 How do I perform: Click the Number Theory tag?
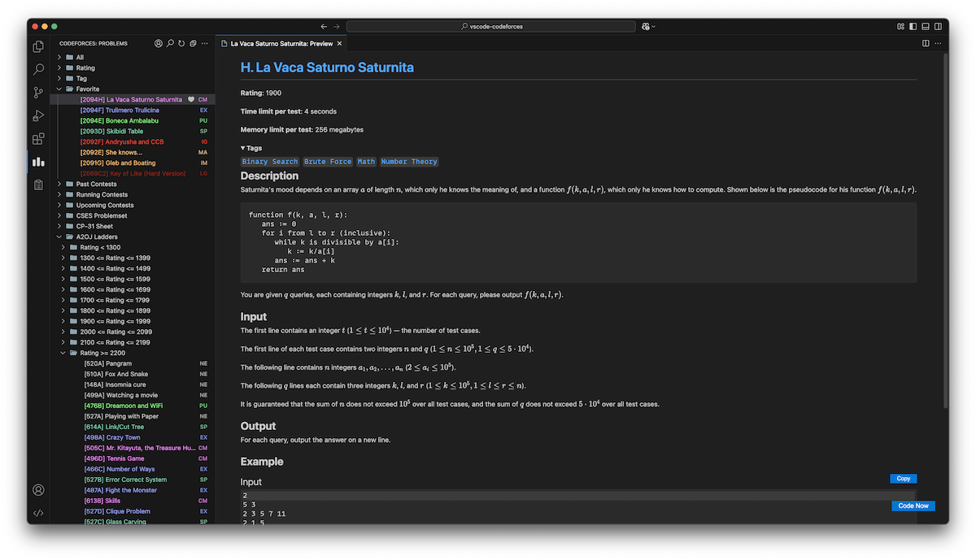pyautogui.click(x=409, y=162)
